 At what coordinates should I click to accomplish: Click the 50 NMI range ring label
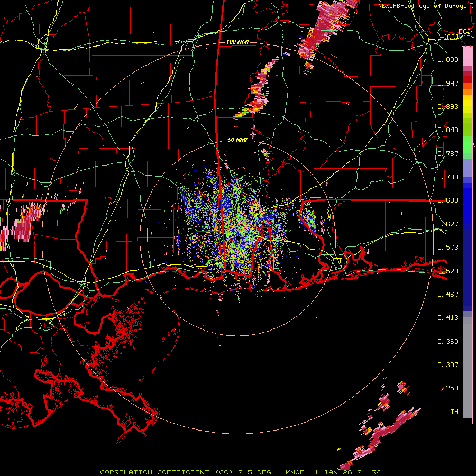(x=237, y=140)
